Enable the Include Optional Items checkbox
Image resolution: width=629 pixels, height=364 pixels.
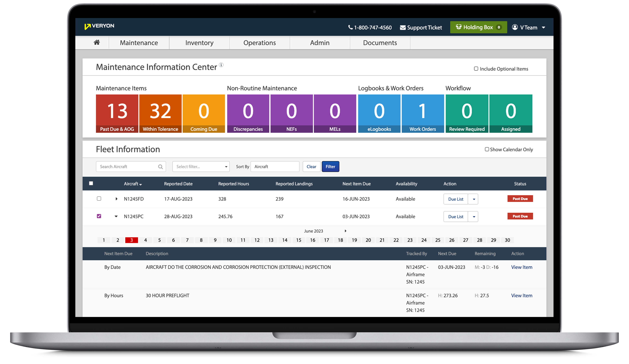[x=476, y=69]
